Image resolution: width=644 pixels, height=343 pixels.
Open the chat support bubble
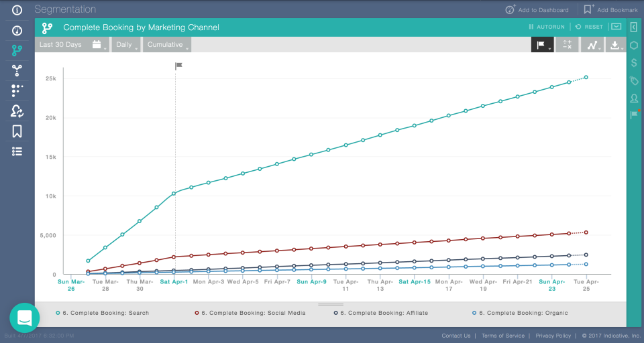(25, 318)
